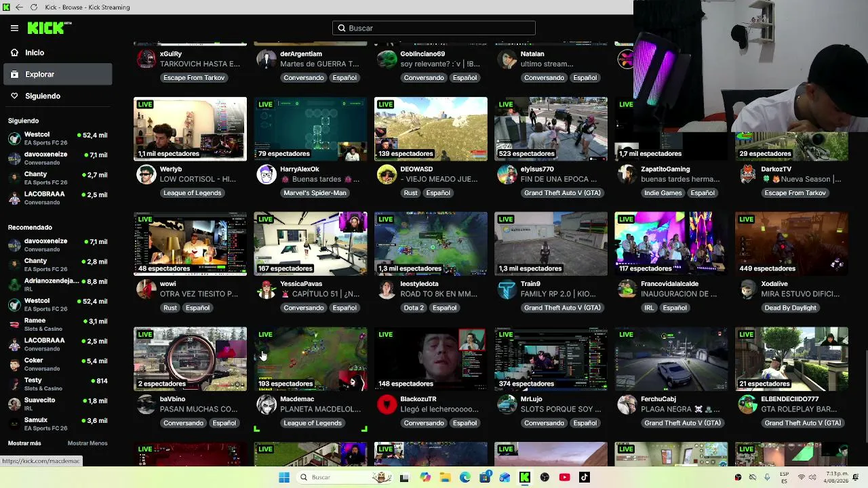
Task: Open Testy Slots & Casino channel
Action: pyautogui.click(x=58, y=384)
